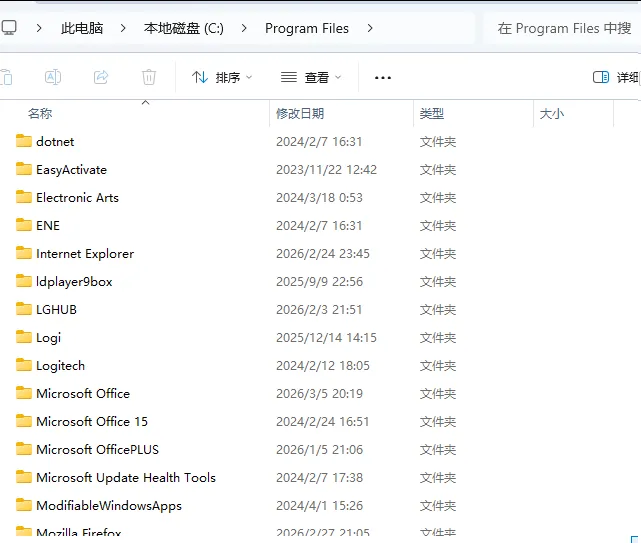Click date 2024/4/1 15:26
641x543 pixels.
(319, 506)
